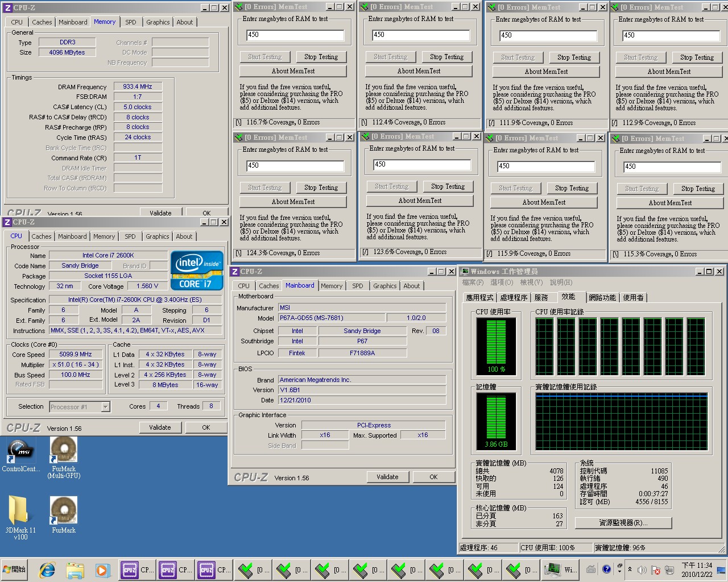Stop Testing in MemTest with 112.4% coverage
The height and width of the screenshot is (582, 728).
tap(446, 57)
